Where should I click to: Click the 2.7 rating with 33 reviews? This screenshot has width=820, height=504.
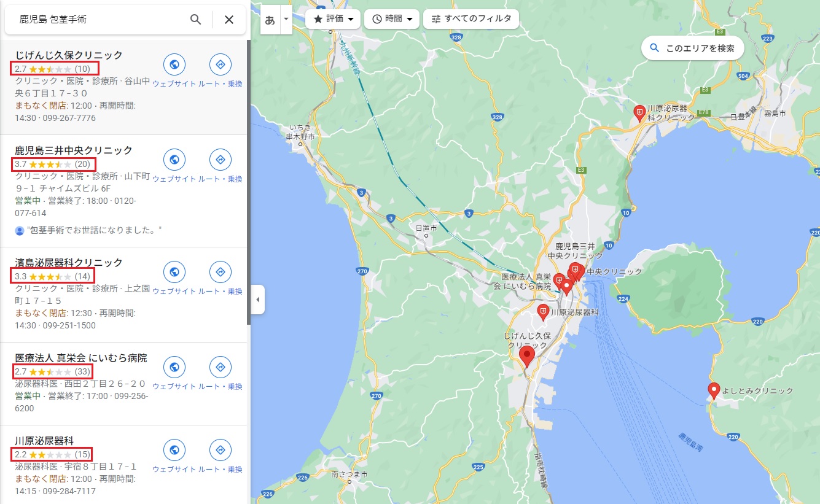52,371
